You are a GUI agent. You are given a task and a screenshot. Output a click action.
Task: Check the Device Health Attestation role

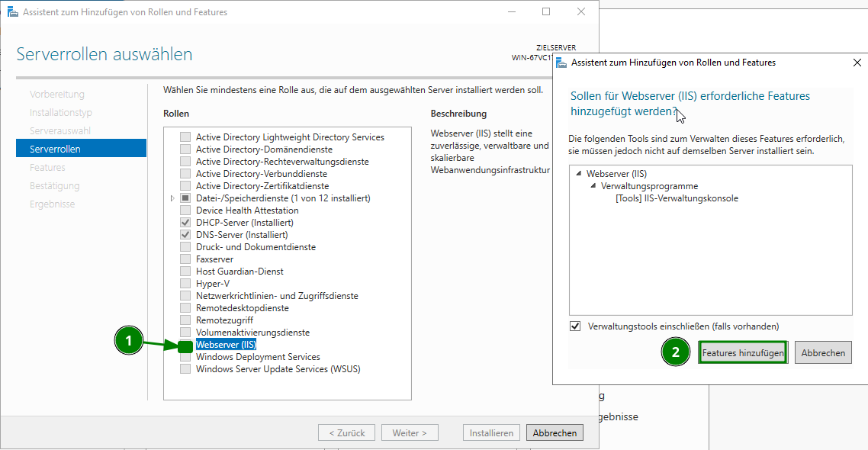[185, 210]
